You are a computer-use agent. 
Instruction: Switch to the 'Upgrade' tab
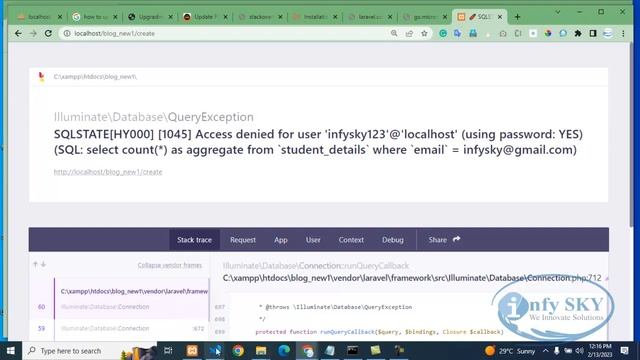coord(149,17)
